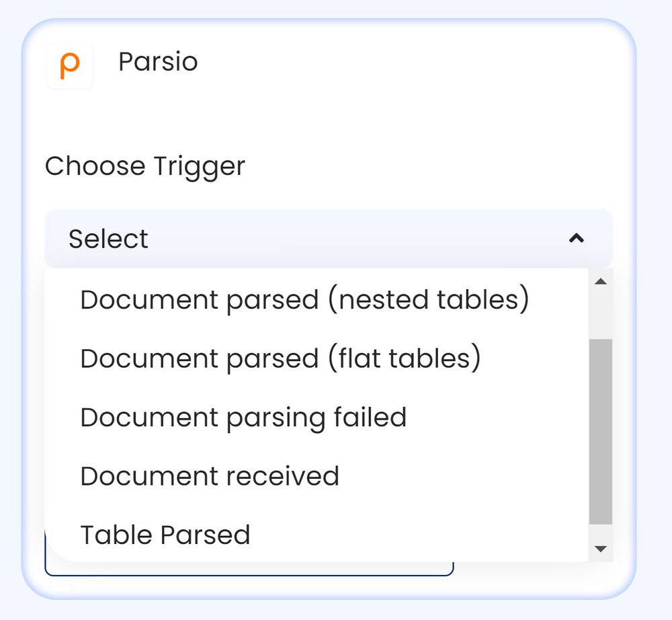
Task: Select the Table Parsed option
Action: [165, 535]
